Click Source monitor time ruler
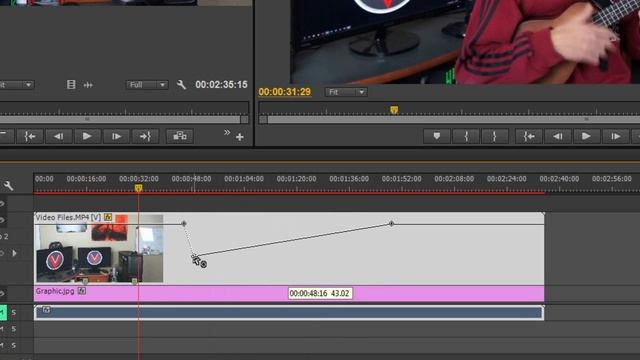Image resolution: width=640 pixels, height=360 pixels. click(124, 109)
